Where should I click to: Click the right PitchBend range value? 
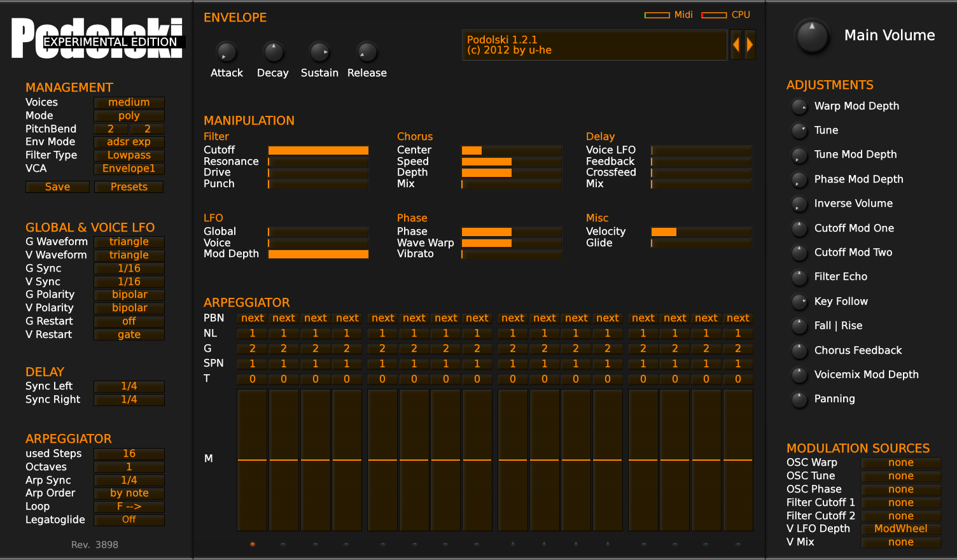pyautogui.click(x=148, y=129)
